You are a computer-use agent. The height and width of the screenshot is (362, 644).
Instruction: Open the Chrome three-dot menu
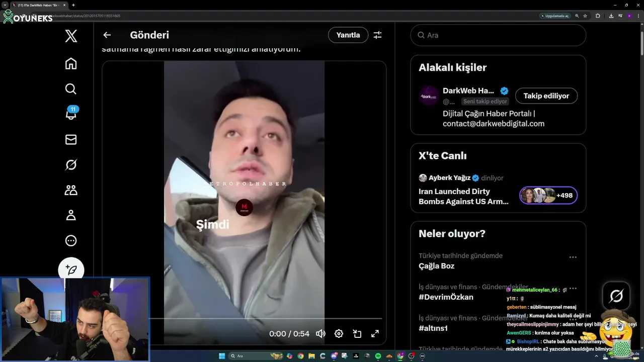point(638,16)
